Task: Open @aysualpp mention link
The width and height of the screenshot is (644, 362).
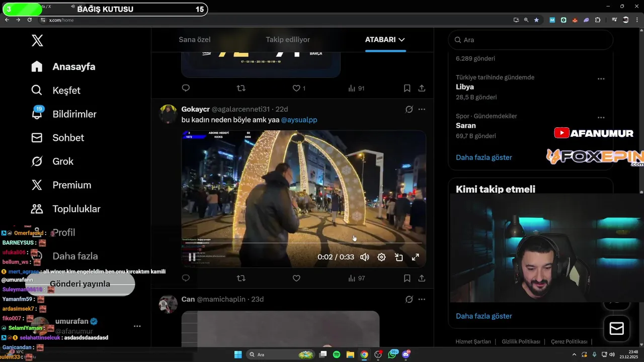Action: 299,120
